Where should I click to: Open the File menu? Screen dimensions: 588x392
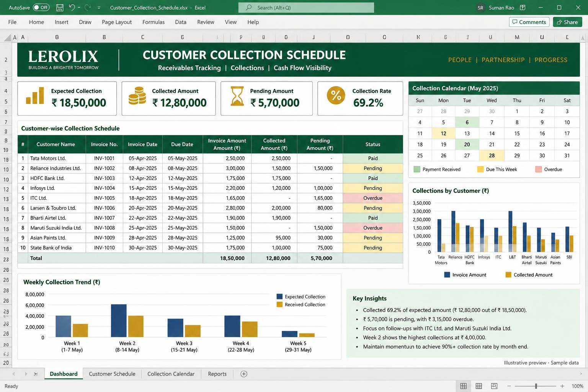[x=12, y=22]
